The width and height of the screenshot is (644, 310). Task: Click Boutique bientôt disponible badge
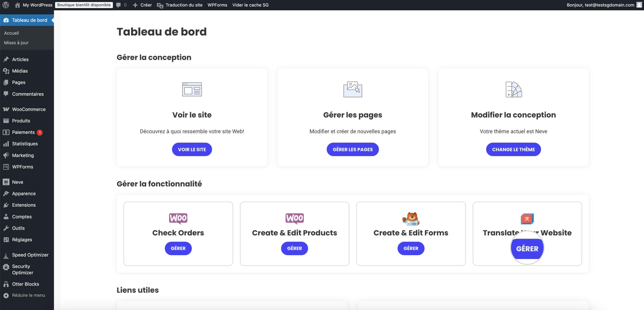pos(84,5)
